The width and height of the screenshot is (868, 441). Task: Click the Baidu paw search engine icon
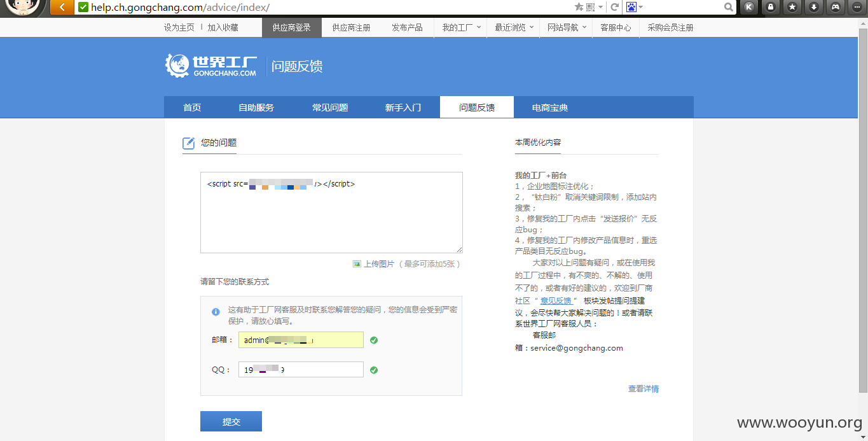click(631, 7)
